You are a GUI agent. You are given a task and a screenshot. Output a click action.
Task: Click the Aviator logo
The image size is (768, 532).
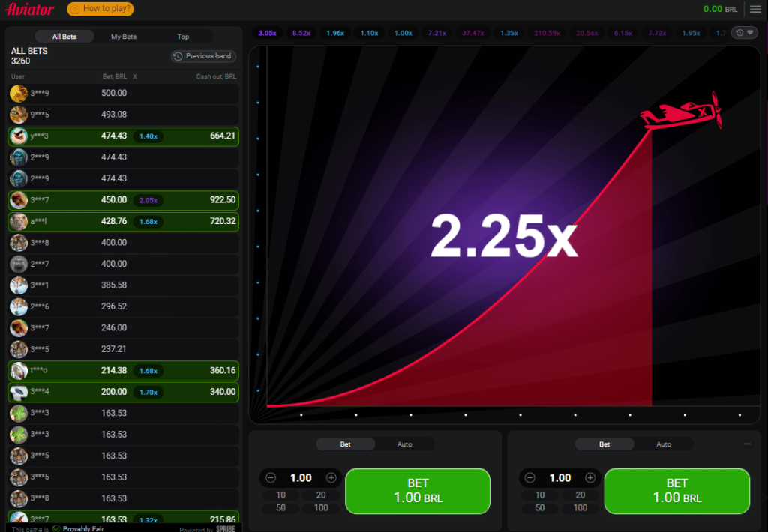tap(30, 9)
